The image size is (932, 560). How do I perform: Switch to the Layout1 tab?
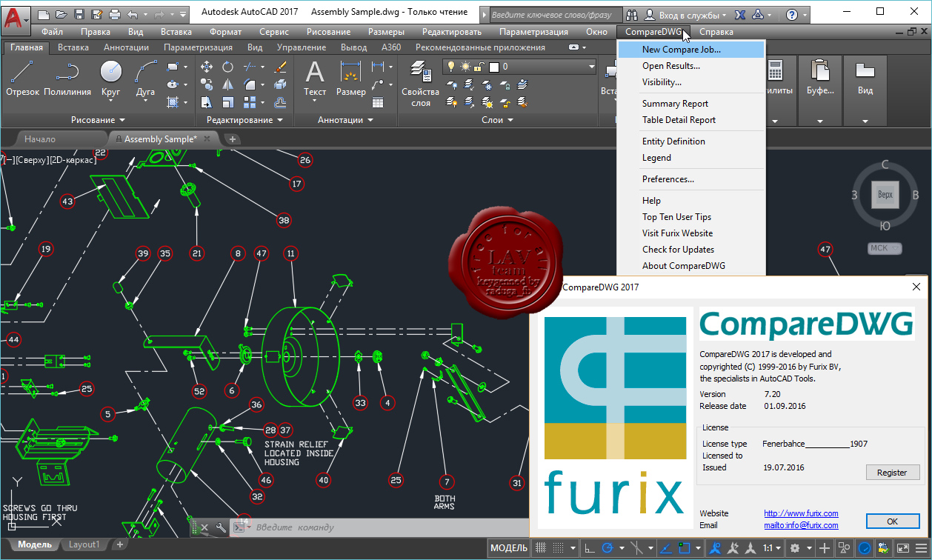pyautogui.click(x=84, y=544)
